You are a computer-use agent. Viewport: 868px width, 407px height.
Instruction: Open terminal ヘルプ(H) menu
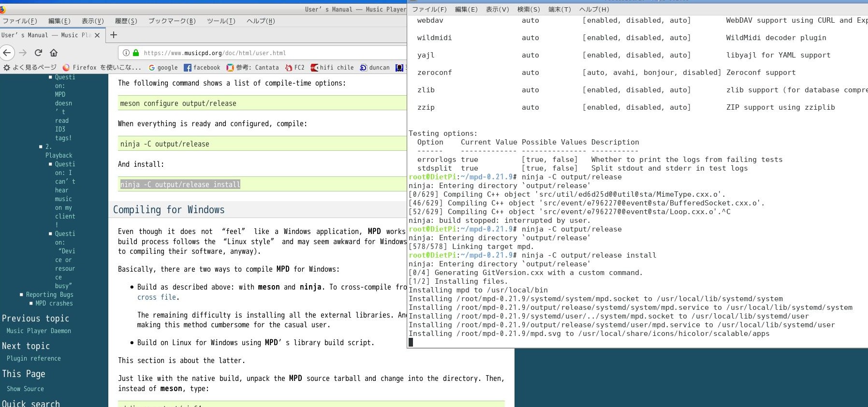(x=594, y=9)
